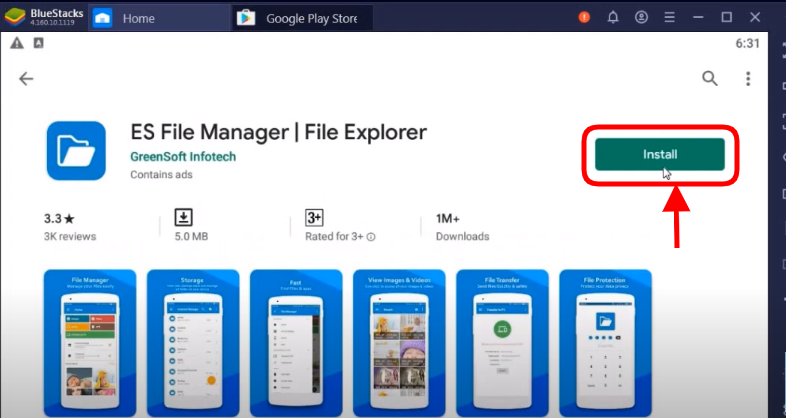Click the ES File Manager app icon

click(76, 150)
